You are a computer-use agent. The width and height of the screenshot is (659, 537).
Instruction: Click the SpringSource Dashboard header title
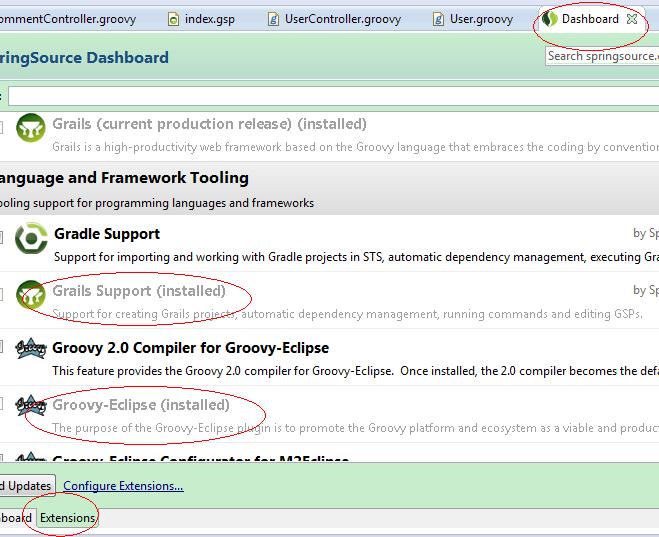click(x=84, y=58)
